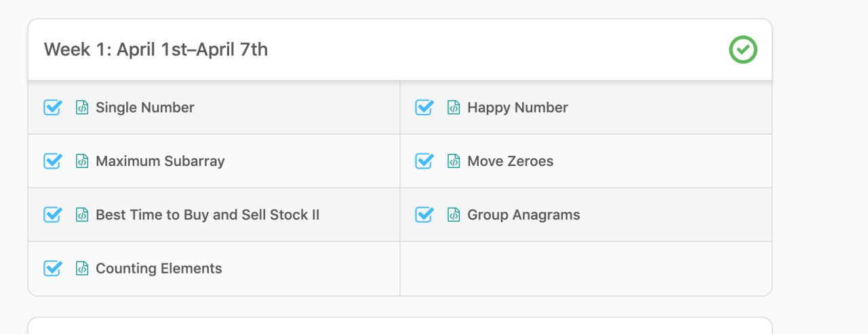868x334 pixels.
Task: Toggle Best Time to Buy and Sell Stock II checkbox
Action: click(x=53, y=214)
